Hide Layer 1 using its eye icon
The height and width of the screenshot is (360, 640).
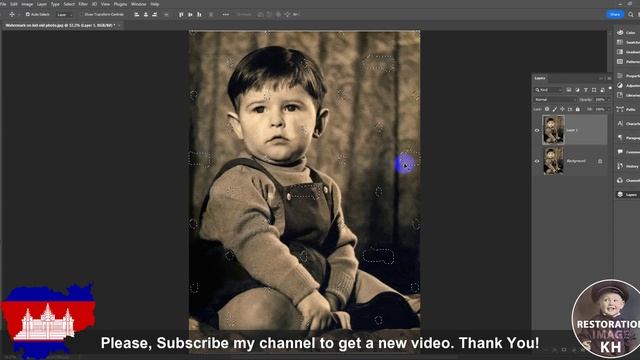pyautogui.click(x=537, y=131)
